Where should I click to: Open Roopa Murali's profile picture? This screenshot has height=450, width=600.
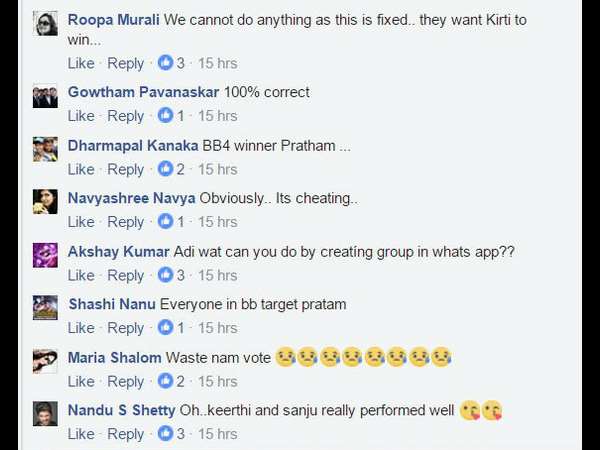pyautogui.click(x=45, y=25)
